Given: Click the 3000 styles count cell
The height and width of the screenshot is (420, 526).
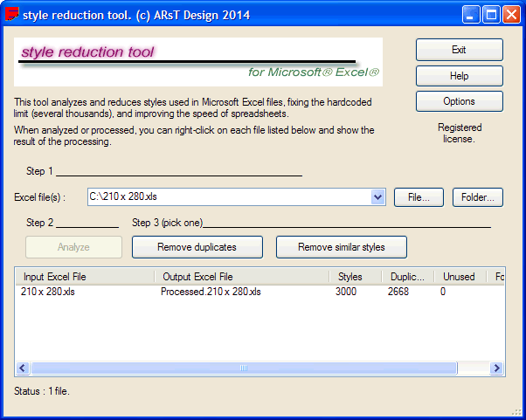Looking at the screenshot, I should [346, 292].
